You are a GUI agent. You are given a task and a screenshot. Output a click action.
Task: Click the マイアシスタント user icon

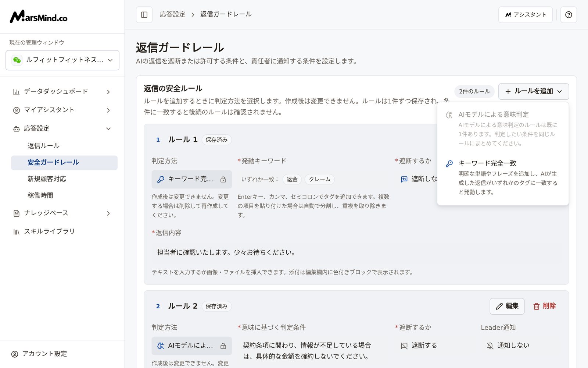16,110
